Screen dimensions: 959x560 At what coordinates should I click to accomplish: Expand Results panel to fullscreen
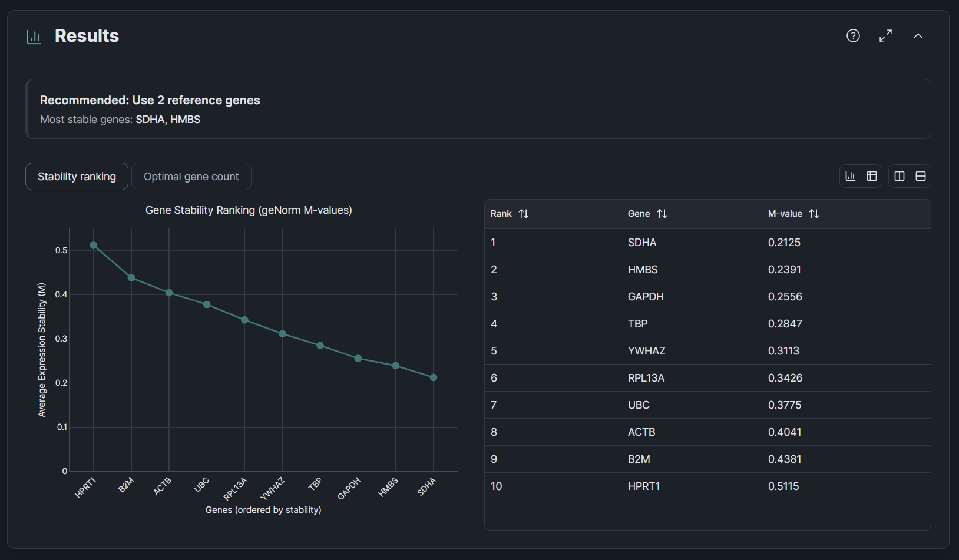click(885, 36)
